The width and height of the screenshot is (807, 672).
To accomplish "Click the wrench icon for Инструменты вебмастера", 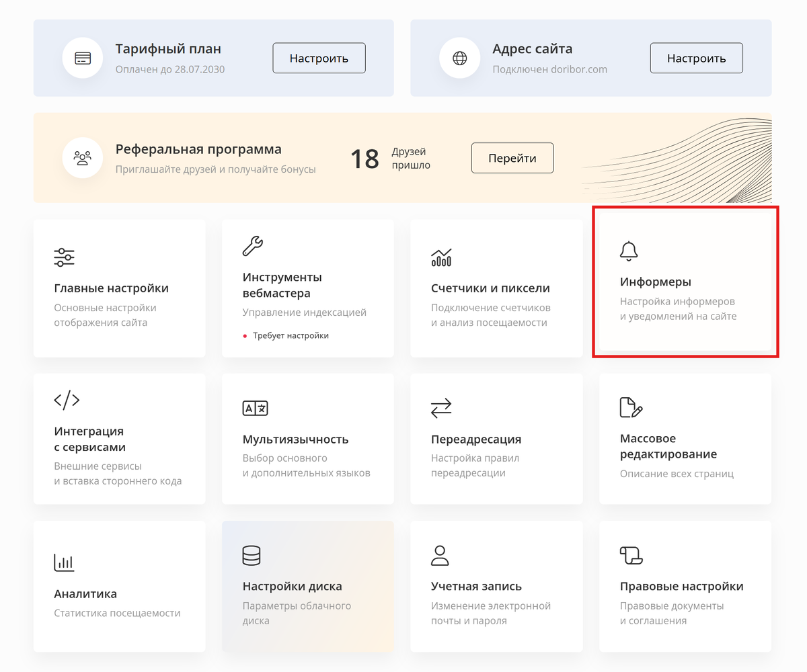I will tap(253, 246).
